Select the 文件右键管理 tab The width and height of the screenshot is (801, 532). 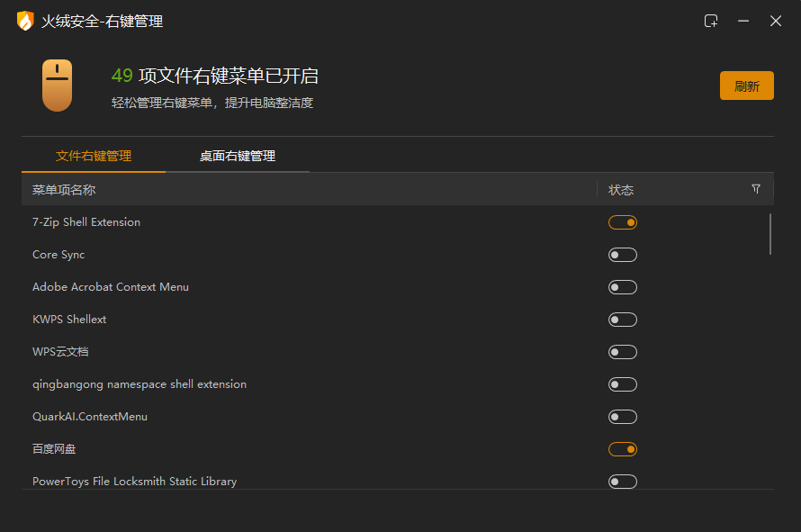94,156
